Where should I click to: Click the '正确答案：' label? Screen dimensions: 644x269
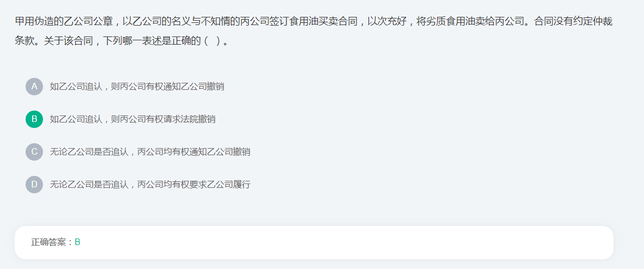tap(53, 242)
